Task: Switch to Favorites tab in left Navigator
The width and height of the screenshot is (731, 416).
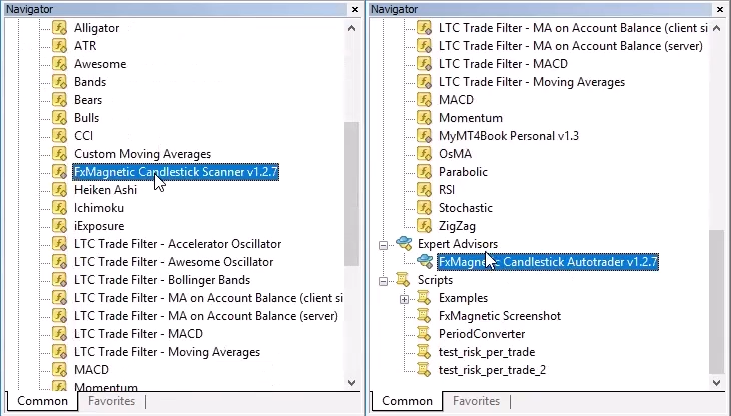Action: (111, 401)
